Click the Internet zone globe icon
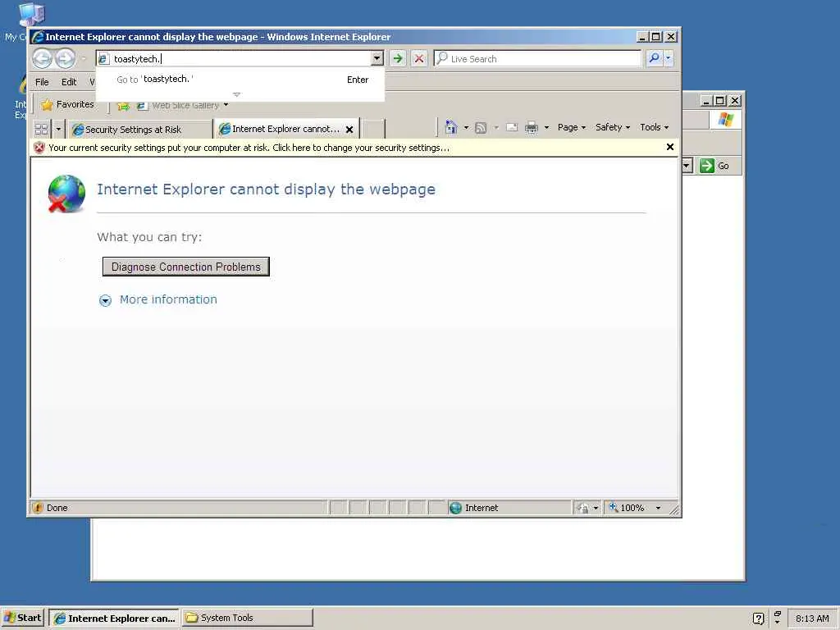Viewport: 840px width, 630px height. click(x=455, y=508)
